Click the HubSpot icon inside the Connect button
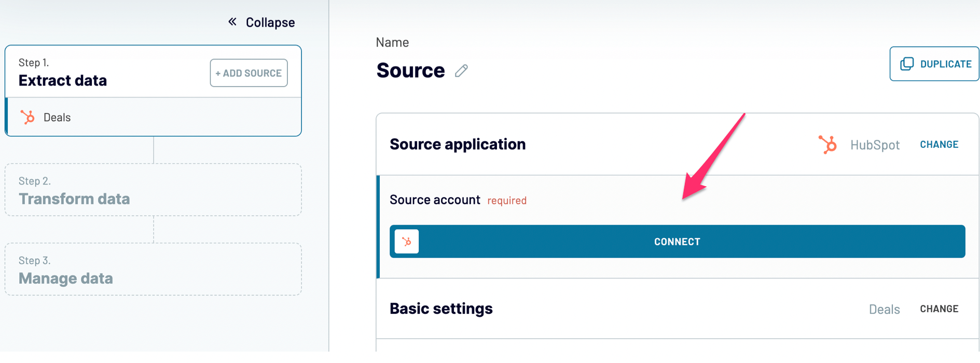Screen dimensions: 980x363 click(407, 242)
